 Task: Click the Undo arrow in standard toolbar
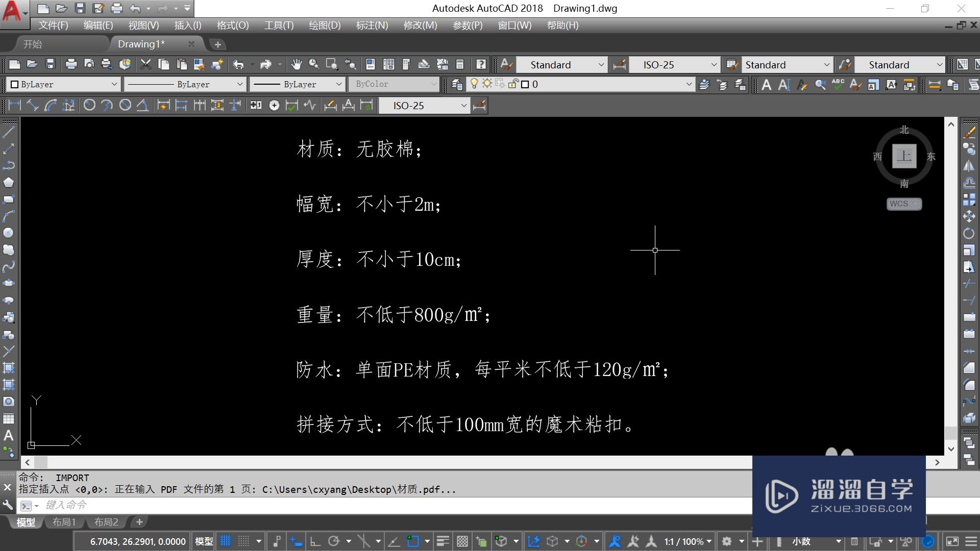[x=238, y=64]
